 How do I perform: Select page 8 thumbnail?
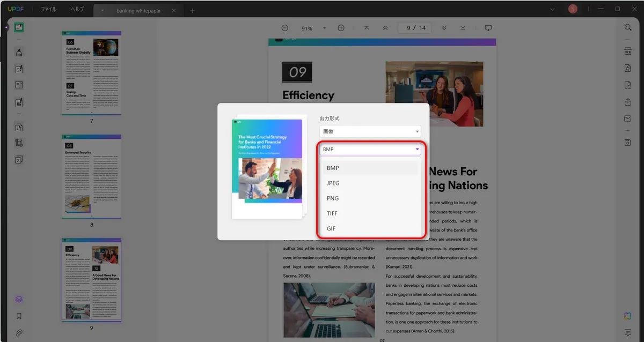(91, 176)
